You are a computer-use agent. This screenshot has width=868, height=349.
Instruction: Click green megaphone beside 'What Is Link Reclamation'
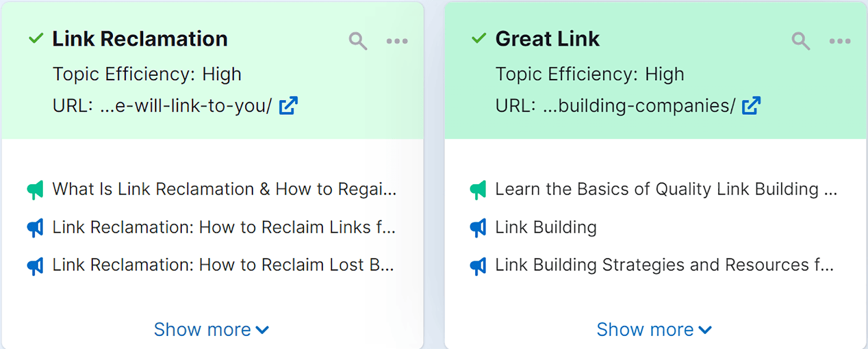click(35, 190)
